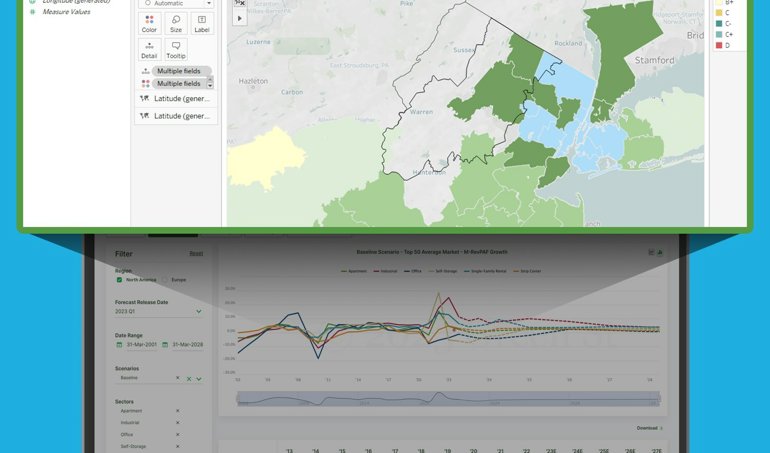Open the Color marks card

149,23
